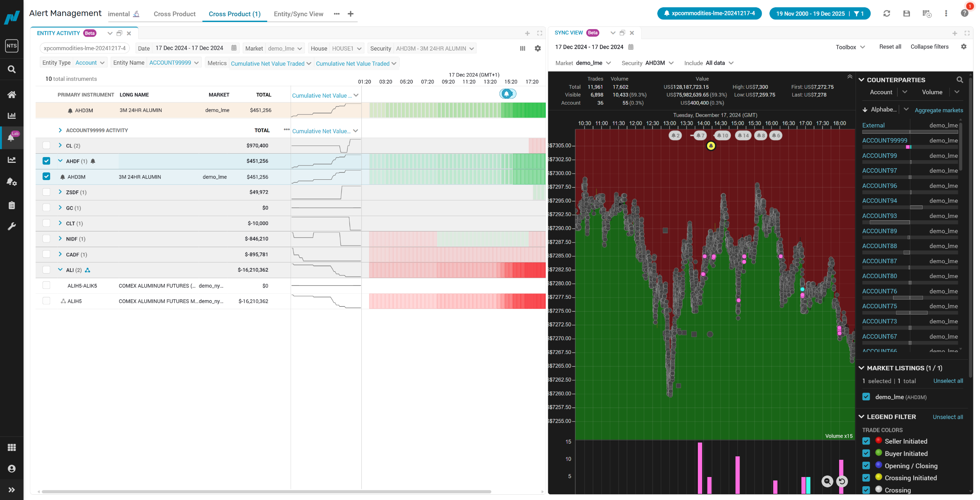Click the save disk icon
Viewport: 980px width, 500px height.
pos(906,13)
